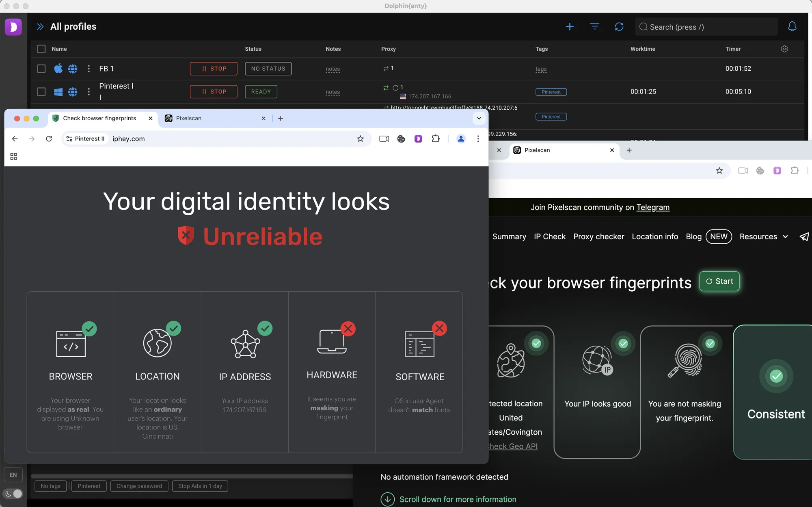Open Telegram link in Pixelscan banner
The height and width of the screenshot is (507, 812).
(x=653, y=208)
